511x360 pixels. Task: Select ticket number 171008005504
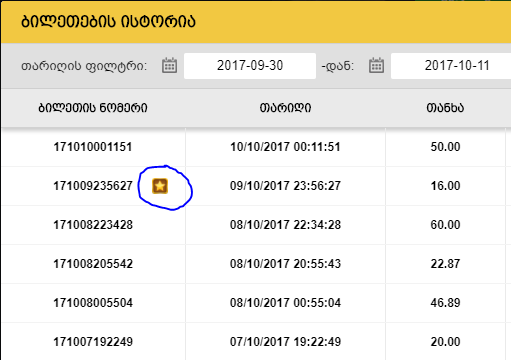pyautogui.click(x=93, y=303)
